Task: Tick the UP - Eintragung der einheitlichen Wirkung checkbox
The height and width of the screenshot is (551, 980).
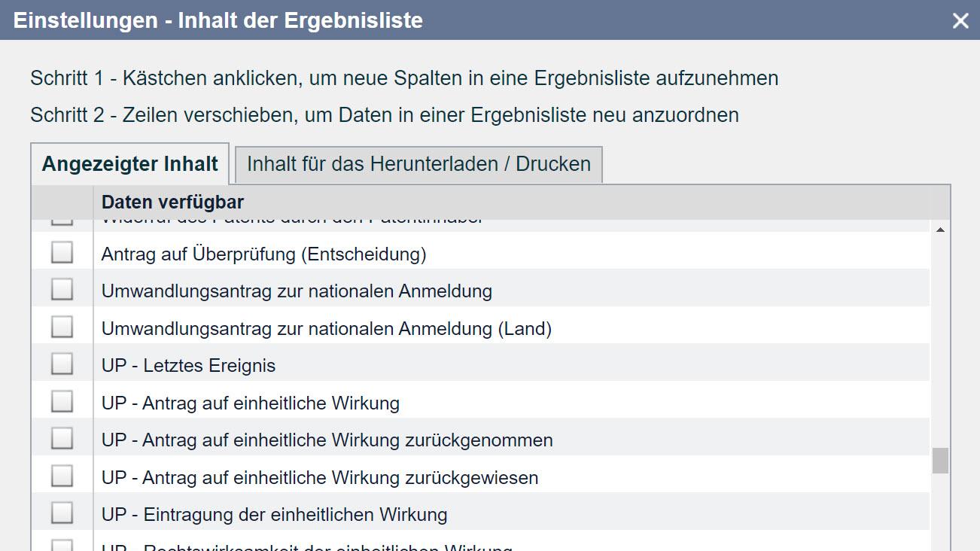Action: (62, 513)
